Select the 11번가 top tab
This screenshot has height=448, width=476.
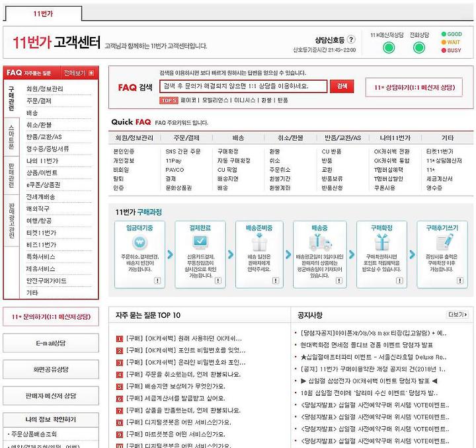(x=44, y=14)
